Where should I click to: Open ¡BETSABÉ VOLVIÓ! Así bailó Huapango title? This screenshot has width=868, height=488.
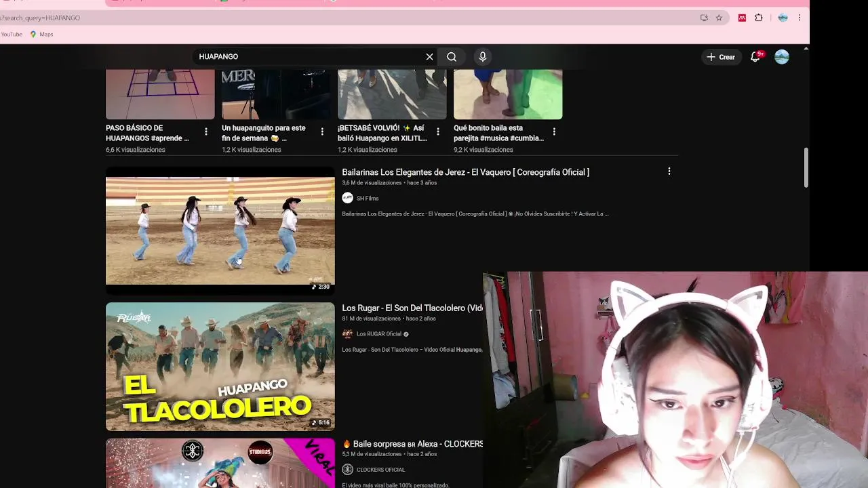click(382, 133)
